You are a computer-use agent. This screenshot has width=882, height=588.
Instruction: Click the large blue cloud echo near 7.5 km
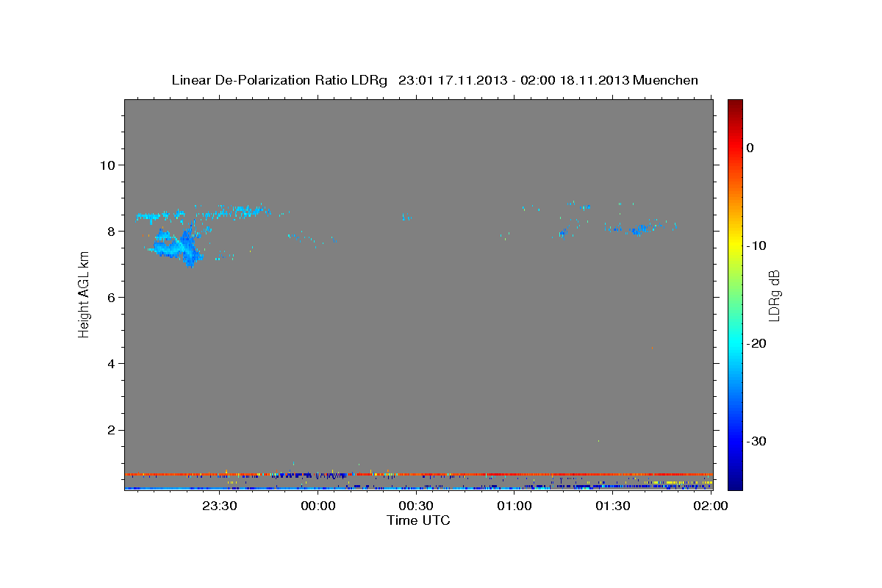pos(176,246)
